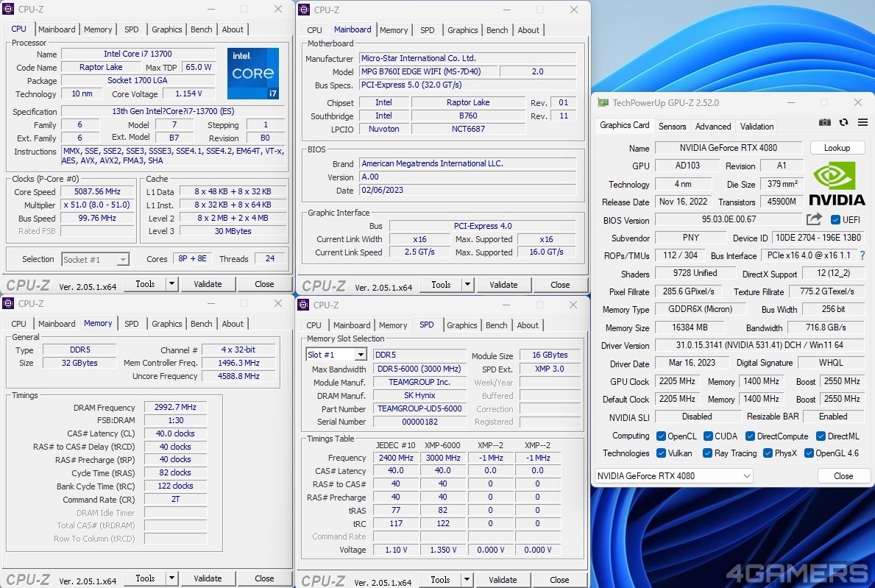Click Multiplier x 51.0 field
This screenshot has width=875, height=588.
(x=98, y=205)
